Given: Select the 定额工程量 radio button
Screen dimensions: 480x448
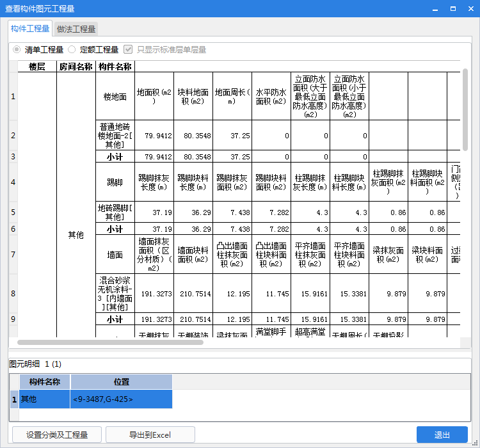Looking at the screenshot, I should [72, 49].
